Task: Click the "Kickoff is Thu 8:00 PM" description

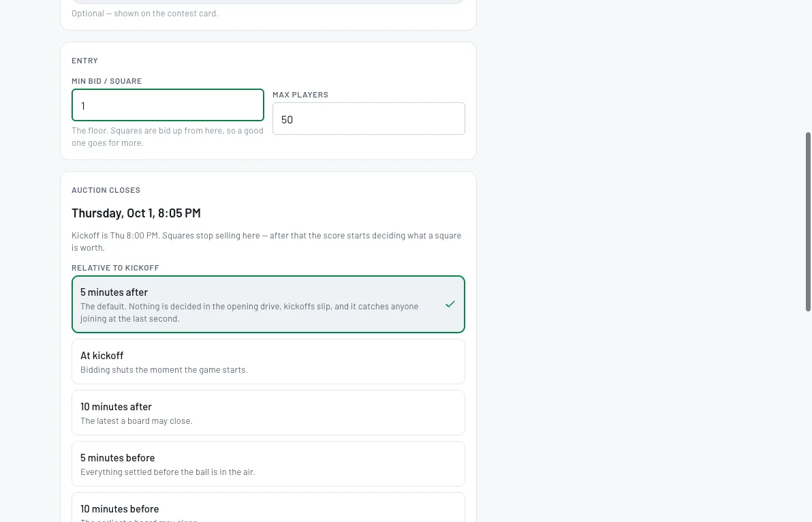Action: (266, 241)
